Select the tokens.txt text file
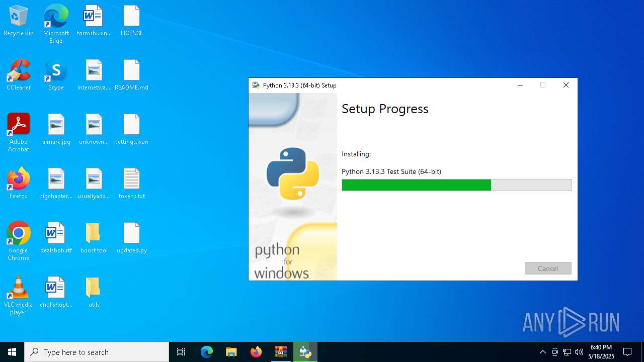 [132, 184]
